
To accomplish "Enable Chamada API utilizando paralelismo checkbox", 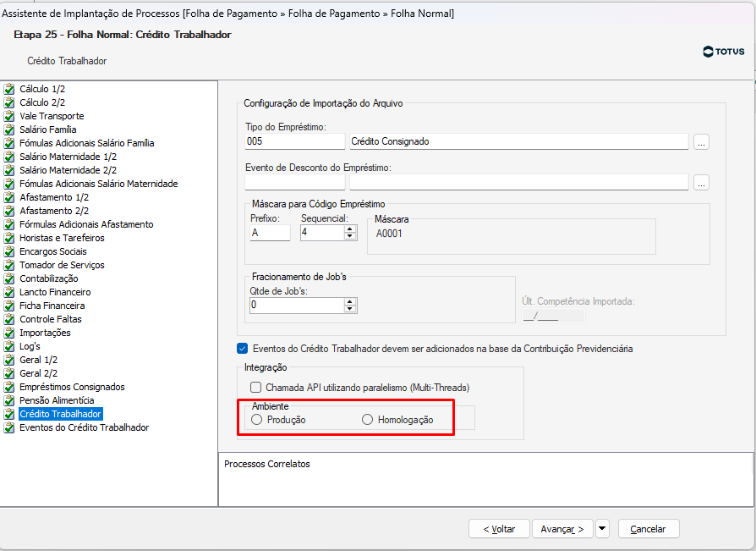I will pos(255,388).
